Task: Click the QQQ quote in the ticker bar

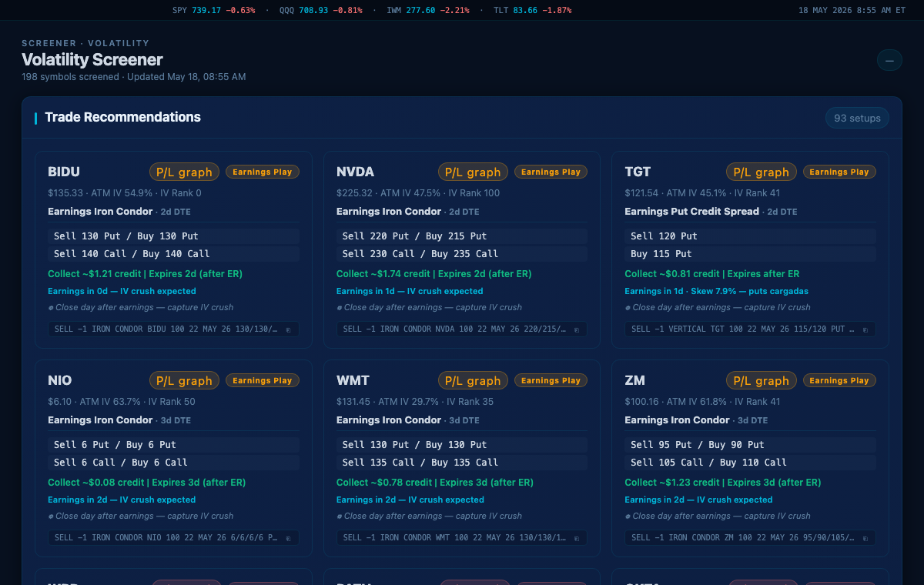Action: click(x=320, y=11)
